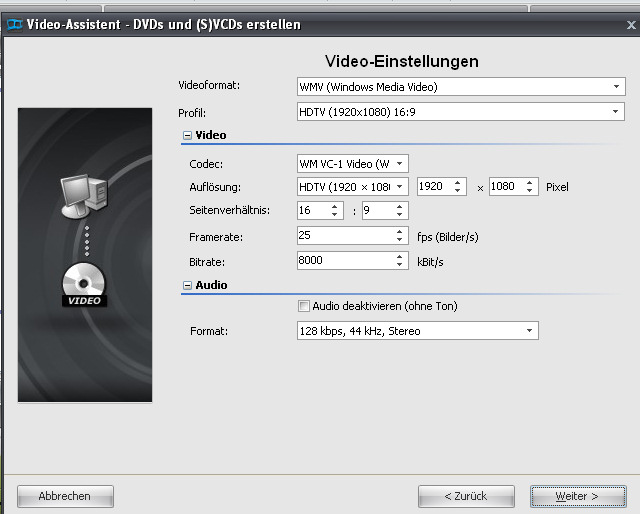Collapse the Video section
This screenshot has width=640, height=514.
pyautogui.click(x=186, y=135)
